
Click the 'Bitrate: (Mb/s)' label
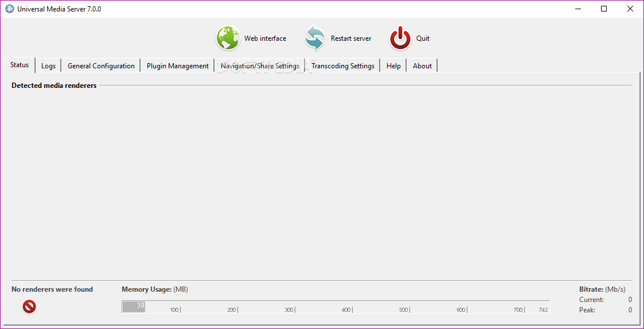click(602, 289)
